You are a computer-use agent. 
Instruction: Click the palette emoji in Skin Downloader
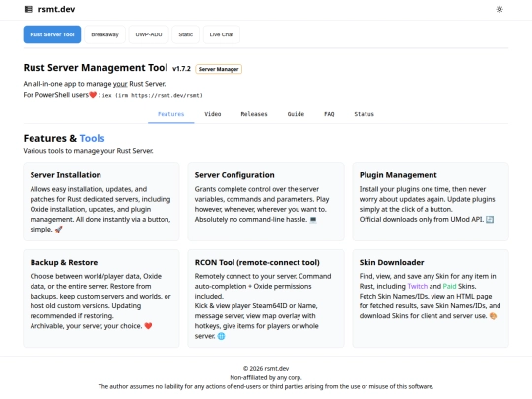(493, 316)
